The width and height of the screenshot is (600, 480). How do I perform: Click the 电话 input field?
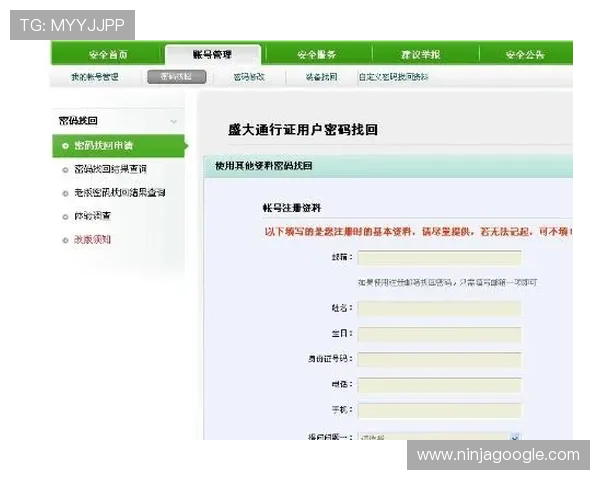(440, 385)
